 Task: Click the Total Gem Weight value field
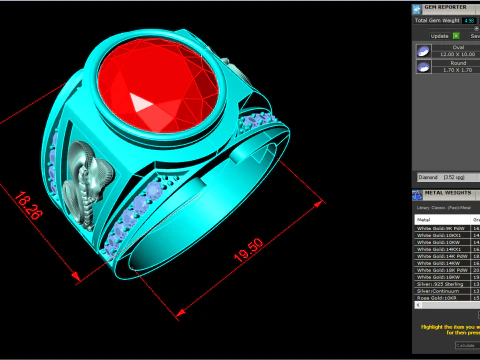pyautogui.click(x=469, y=21)
